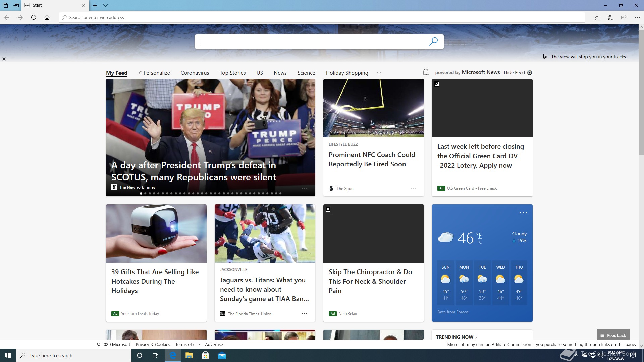644x362 pixels.
Task: Open weather card options ellipsis
Action: pyautogui.click(x=523, y=213)
